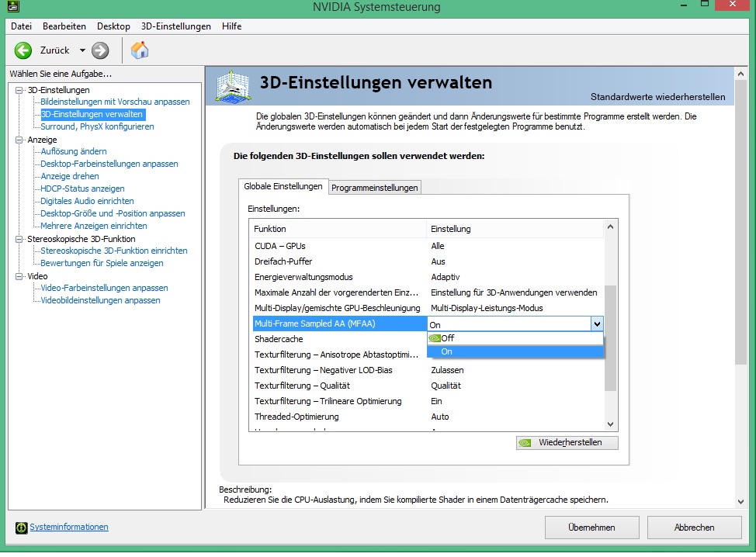Collapse the 3D-Einstellungen tree node
Screen dimensions: 756x557
click(19, 90)
